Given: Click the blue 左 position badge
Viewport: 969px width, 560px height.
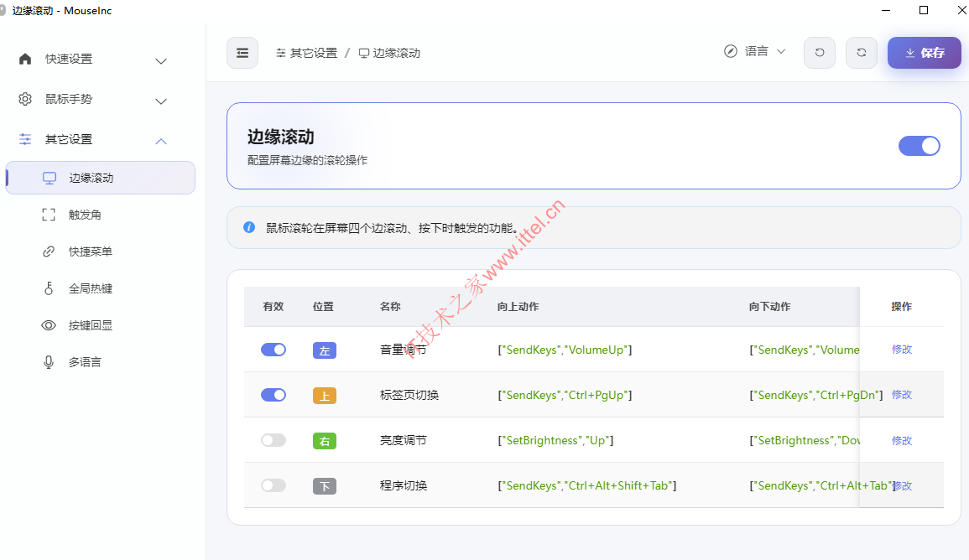Looking at the screenshot, I should [325, 350].
